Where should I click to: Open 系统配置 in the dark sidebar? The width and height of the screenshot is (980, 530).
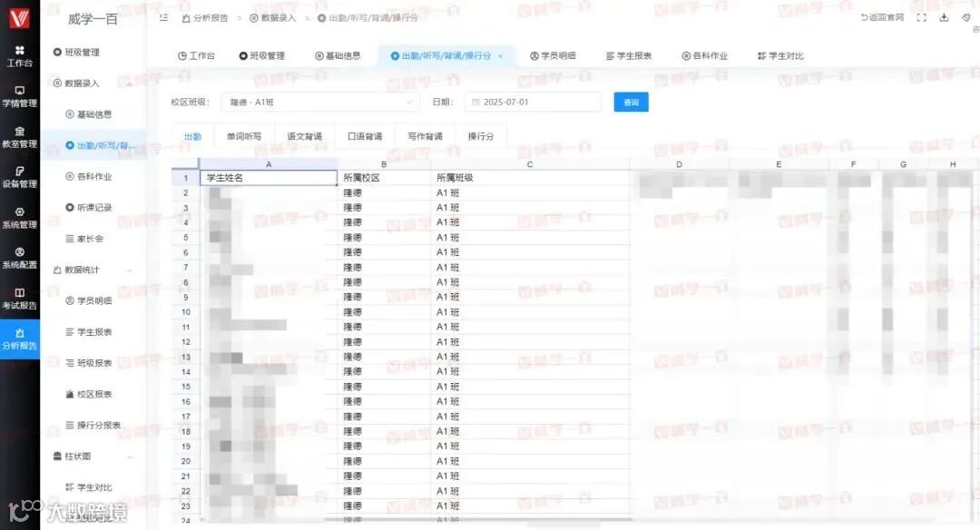[19, 258]
